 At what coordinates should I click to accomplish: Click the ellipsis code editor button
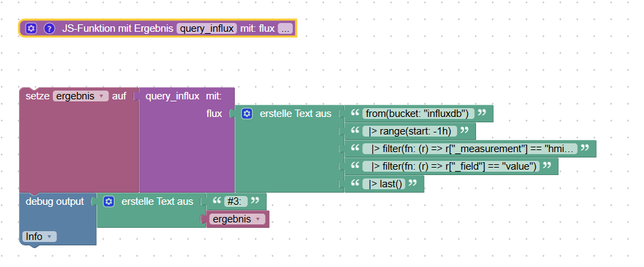pos(286,28)
